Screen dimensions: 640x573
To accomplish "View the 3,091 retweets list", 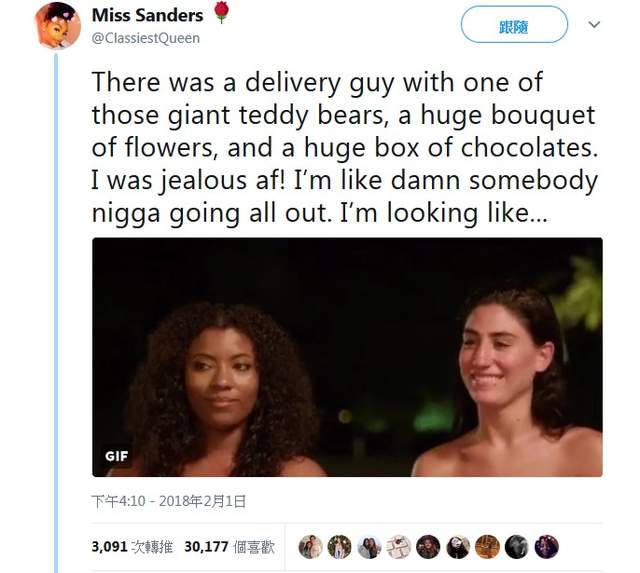I will [x=127, y=546].
